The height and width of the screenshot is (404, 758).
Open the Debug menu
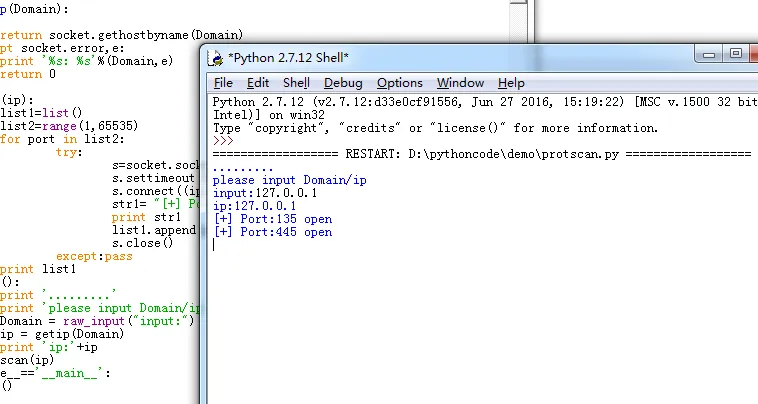(343, 83)
